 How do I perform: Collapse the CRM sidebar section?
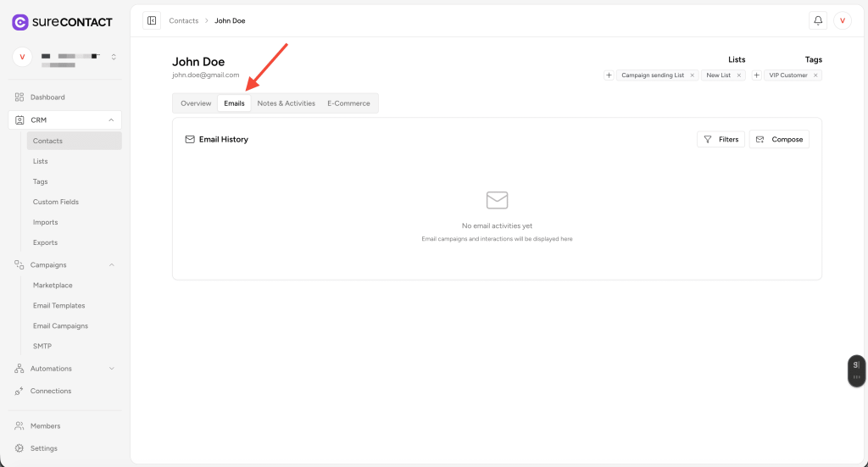pos(111,120)
